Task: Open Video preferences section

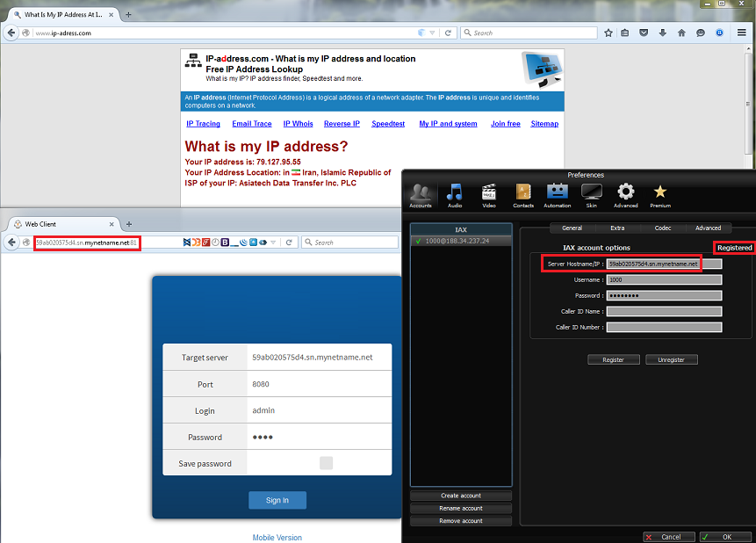Action: pos(489,195)
